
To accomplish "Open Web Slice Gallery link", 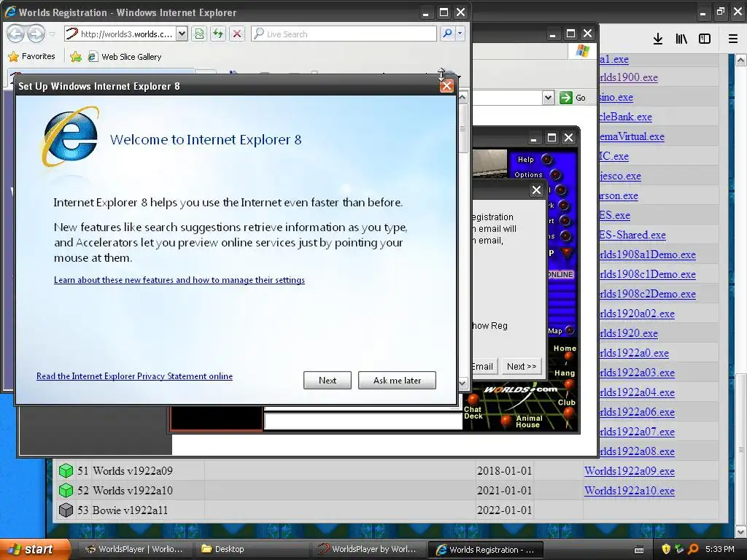I will click(x=125, y=57).
